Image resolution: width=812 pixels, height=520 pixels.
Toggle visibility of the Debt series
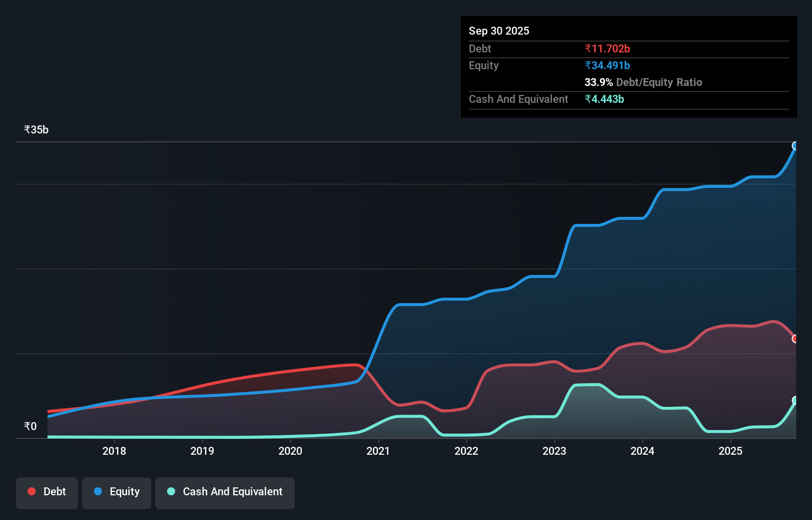pos(46,492)
